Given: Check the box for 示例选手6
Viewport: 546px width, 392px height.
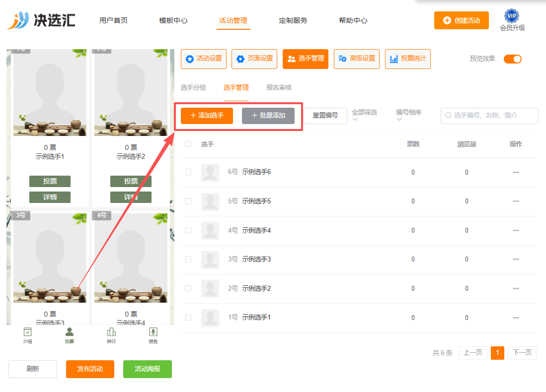Looking at the screenshot, I should [x=188, y=172].
